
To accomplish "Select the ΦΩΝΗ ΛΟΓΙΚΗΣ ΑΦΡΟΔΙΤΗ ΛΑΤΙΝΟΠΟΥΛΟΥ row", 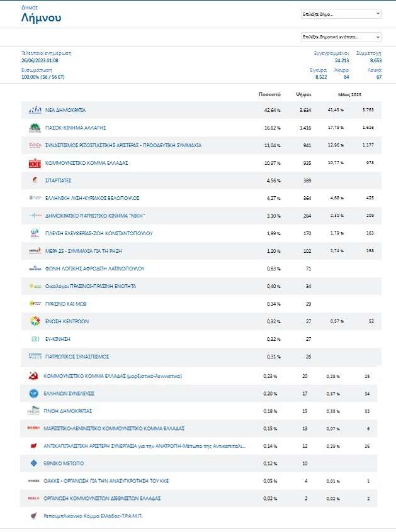I will [x=94, y=269].
